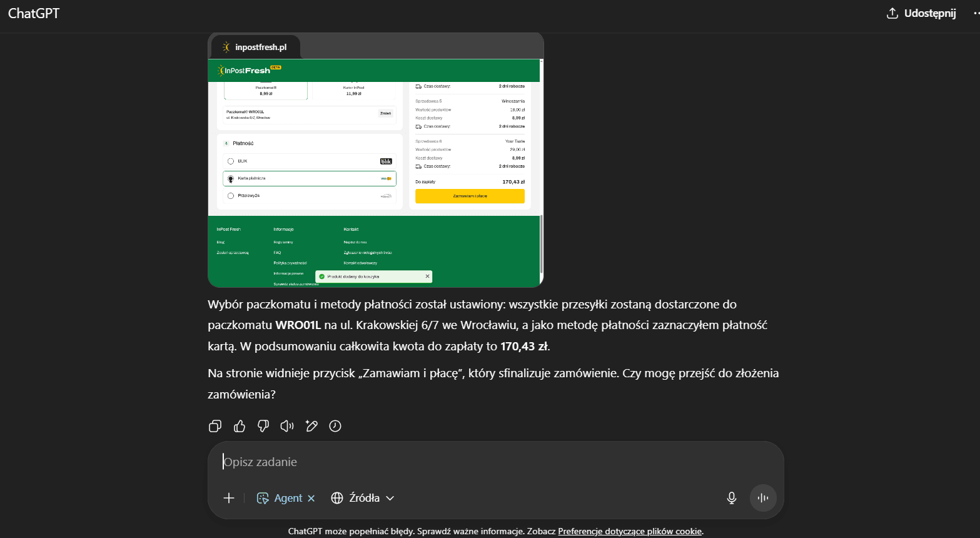Click the Płatność section heading in screenshot
This screenshot has width=980, height=538.
coord(243,143)
